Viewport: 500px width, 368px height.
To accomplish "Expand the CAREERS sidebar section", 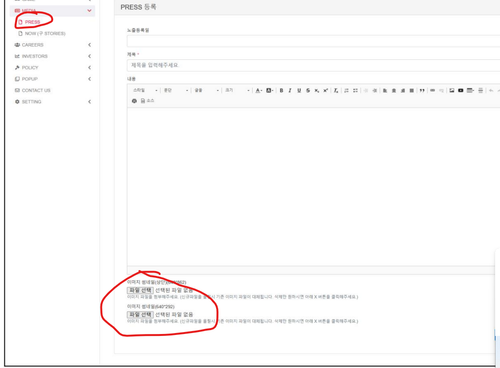I will pyautogui.click(x=89, y=45).
